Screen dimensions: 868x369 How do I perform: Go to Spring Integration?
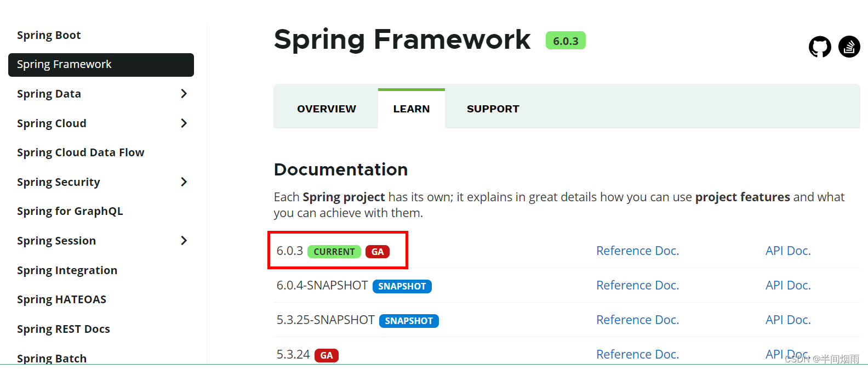click(x=67, y=270)
